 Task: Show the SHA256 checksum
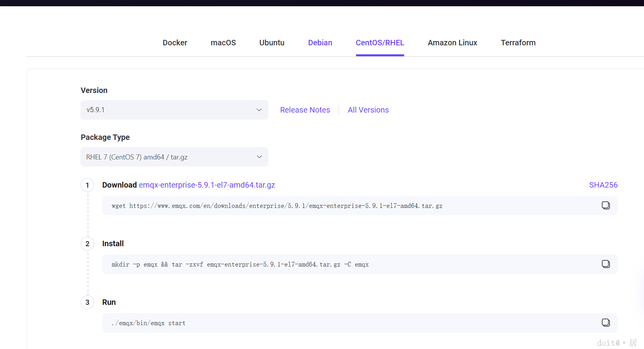603,185
